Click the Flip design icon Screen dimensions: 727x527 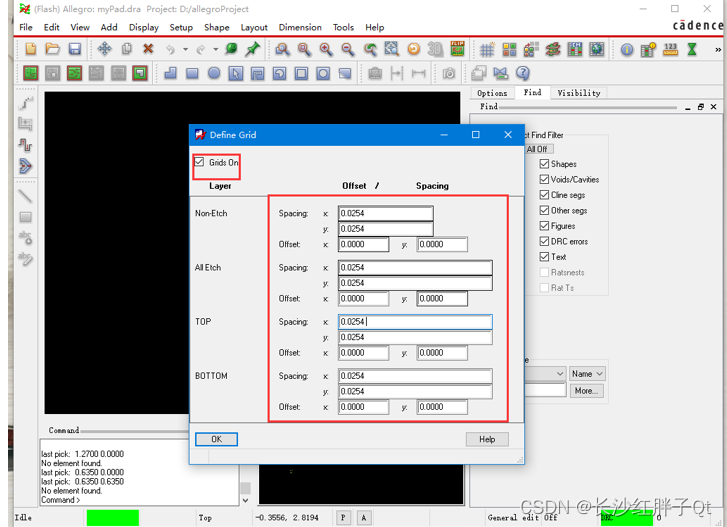pos(458,49)
